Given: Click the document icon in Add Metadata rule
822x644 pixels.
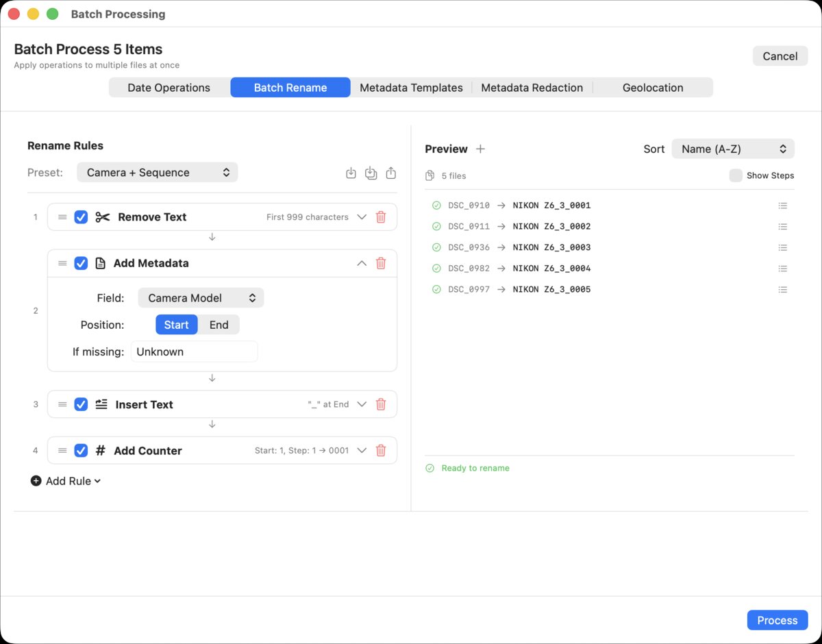Looking at the screenshot, I should pyautogui.click(x=101, y=263).
